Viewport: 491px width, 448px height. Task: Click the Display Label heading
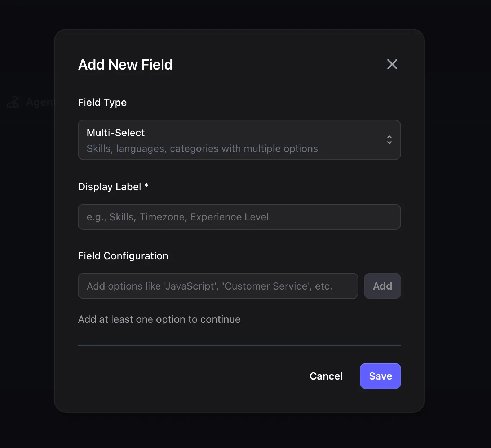tap(113, 186)
